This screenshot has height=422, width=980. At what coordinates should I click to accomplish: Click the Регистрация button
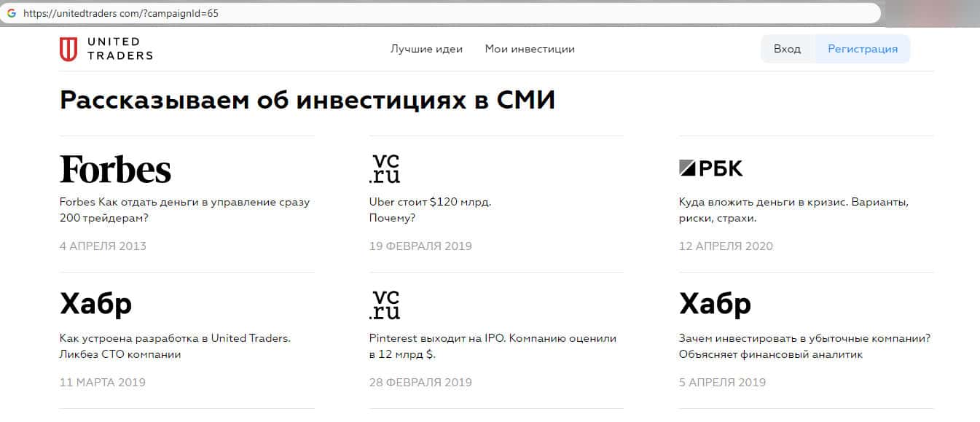[x=863, y=49]
